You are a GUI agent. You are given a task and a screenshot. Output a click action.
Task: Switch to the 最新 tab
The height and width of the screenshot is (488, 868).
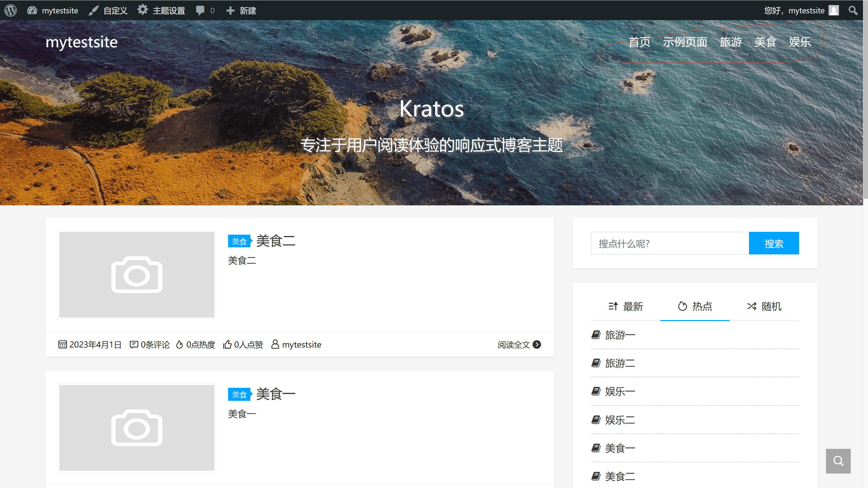(x=625, y=306)
